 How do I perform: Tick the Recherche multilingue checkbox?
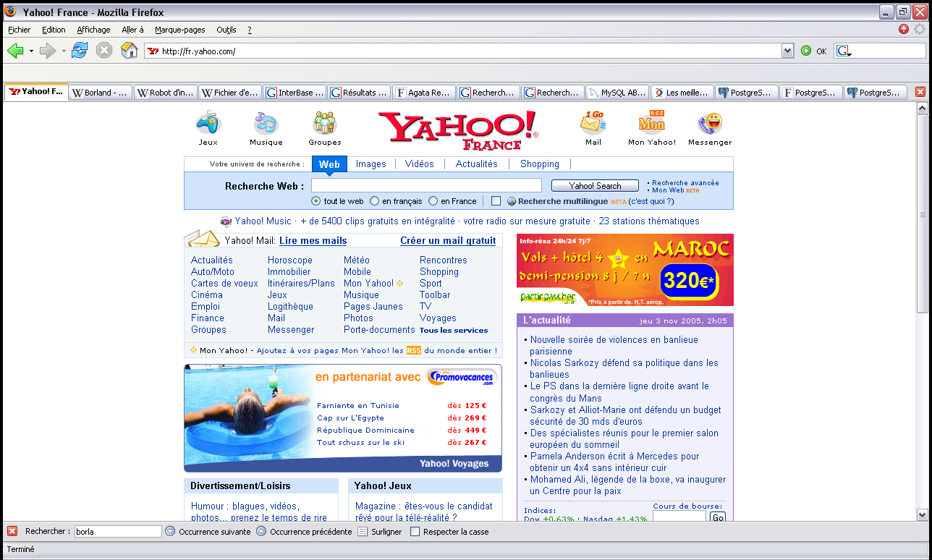(496, 201)
